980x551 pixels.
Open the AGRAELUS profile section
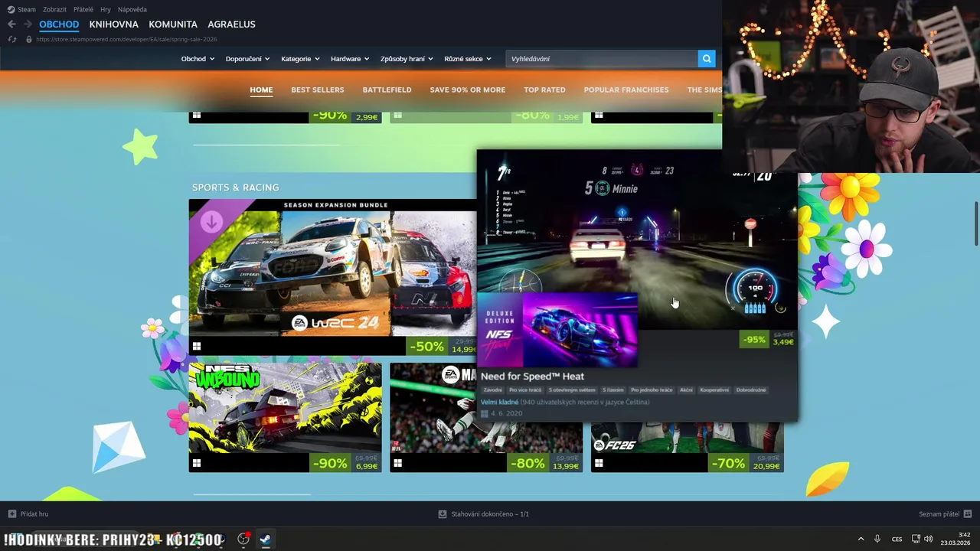click(231, 24)
